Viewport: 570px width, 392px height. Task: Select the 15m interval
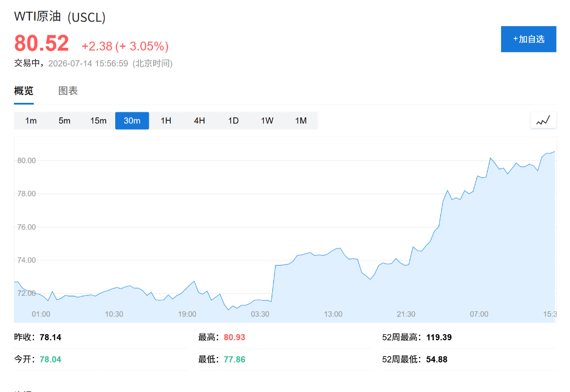pyautogui.click(x=98, y=121)
